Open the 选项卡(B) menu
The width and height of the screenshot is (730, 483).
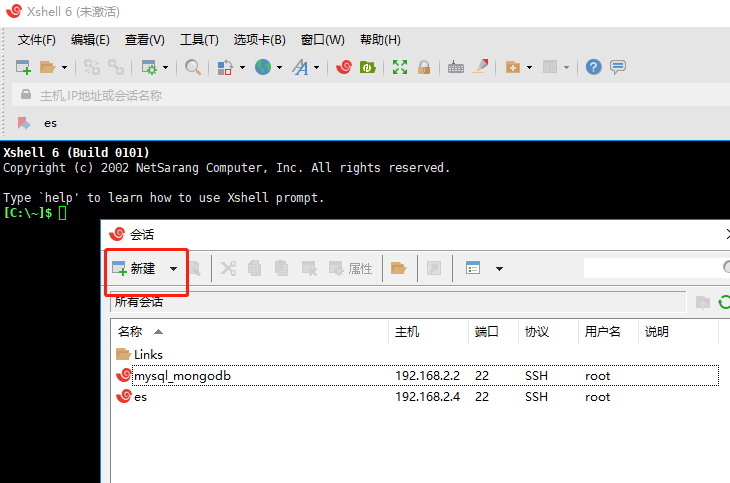point(259,40)
